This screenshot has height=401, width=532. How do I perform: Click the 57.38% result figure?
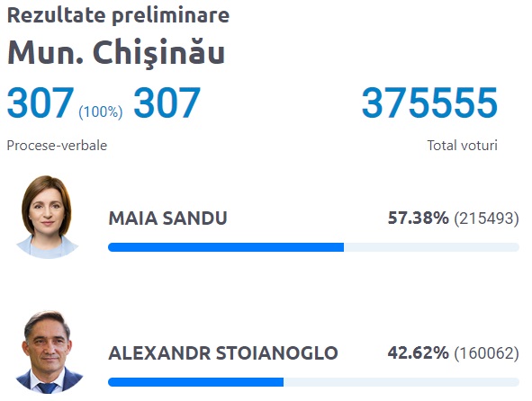(x=418, y=218)
